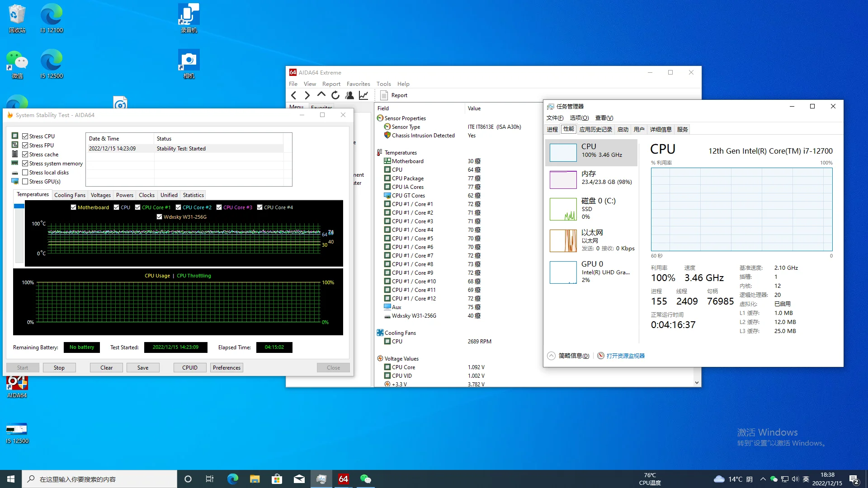Open AIDA64 from the taskbar
Screen dimensions: 868x488
[x=343, y=479]
